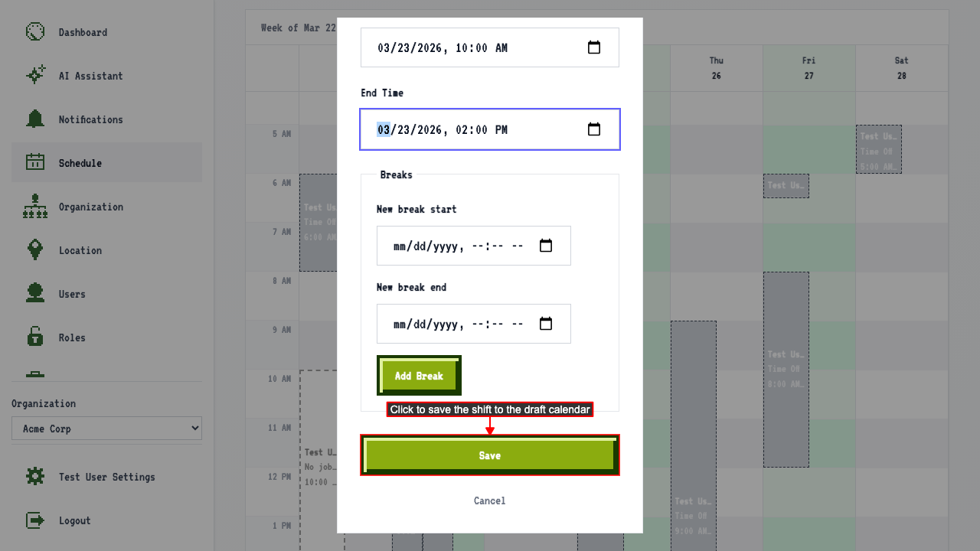Open the Dashboard menu item
The image size is (980, 551).
click(106, 32)
